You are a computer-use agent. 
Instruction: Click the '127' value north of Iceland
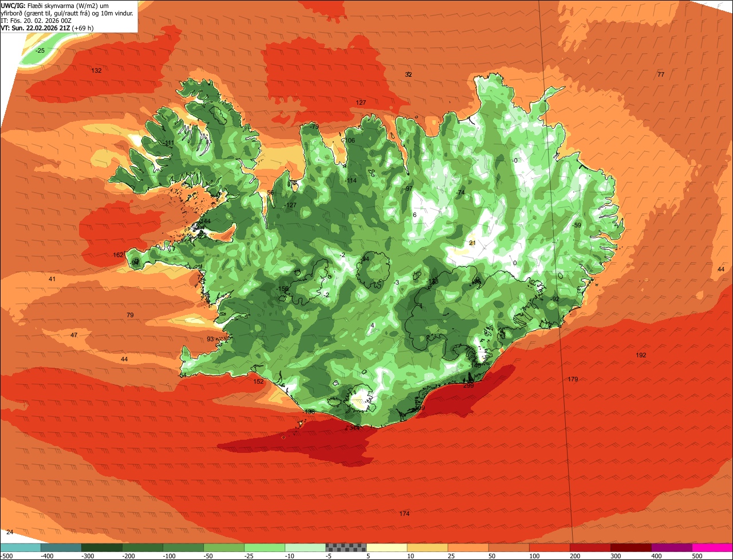[361, 102]
